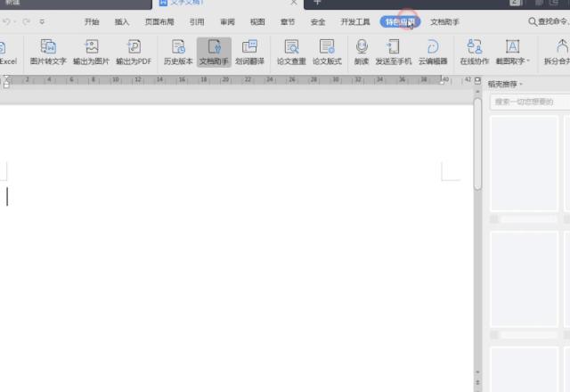Open the 论文版式 paper layout tool

[x=327, y=53]
